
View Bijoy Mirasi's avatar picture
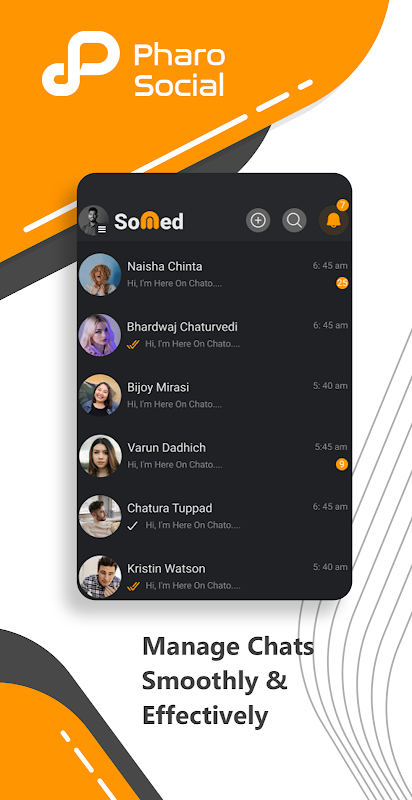(x=100, y=395)
